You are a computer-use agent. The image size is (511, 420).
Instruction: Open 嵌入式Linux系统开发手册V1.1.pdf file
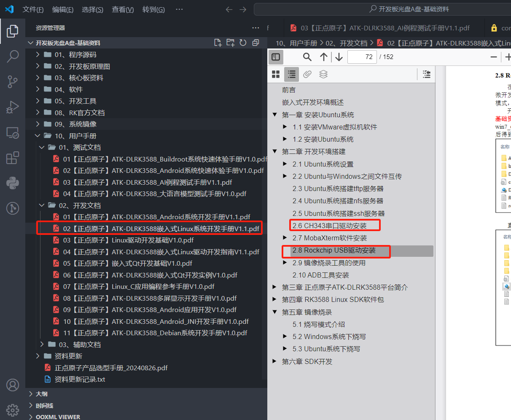pyautogui.click(x=161, y=229)
